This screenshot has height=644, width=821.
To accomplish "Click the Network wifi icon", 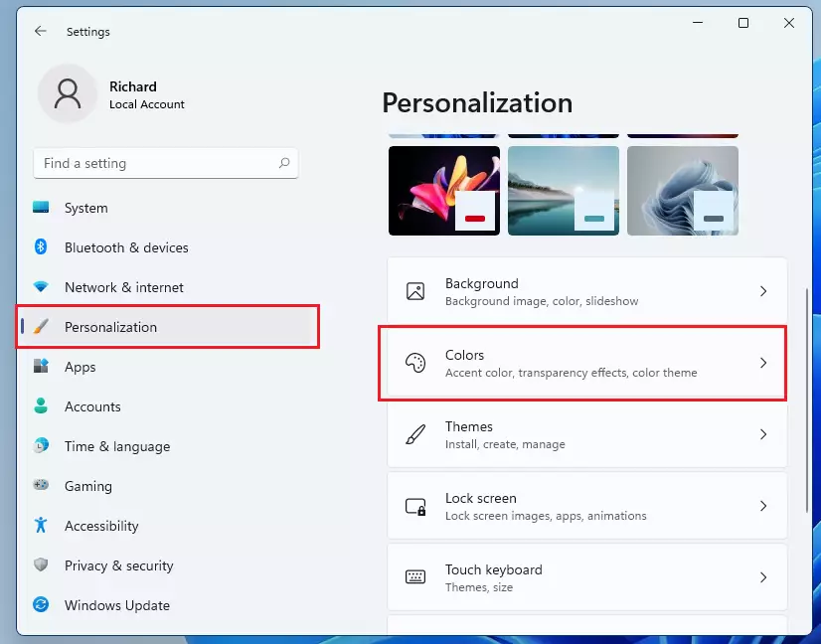I will click(41, 287).
